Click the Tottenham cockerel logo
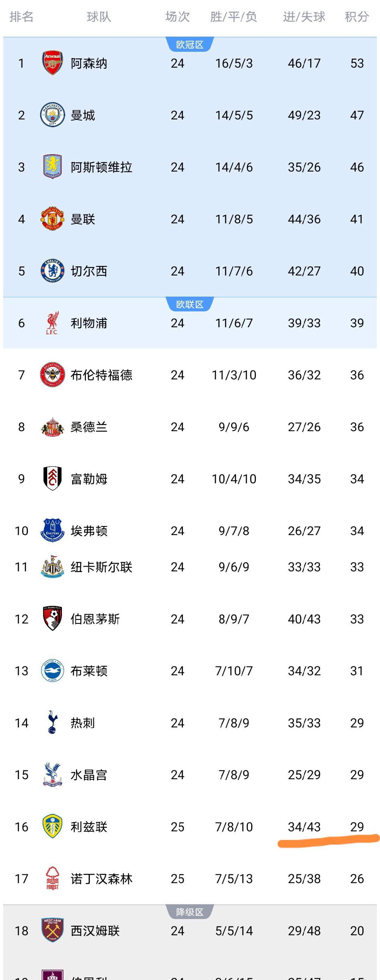The width and height of the screenshot is (380, 980). [52, 722]
